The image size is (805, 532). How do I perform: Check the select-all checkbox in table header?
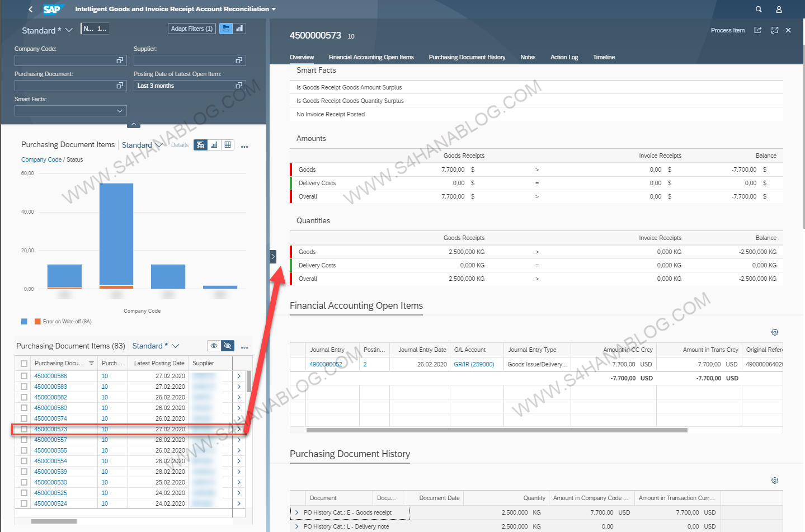pyautogui.click(x=24, y=364)
